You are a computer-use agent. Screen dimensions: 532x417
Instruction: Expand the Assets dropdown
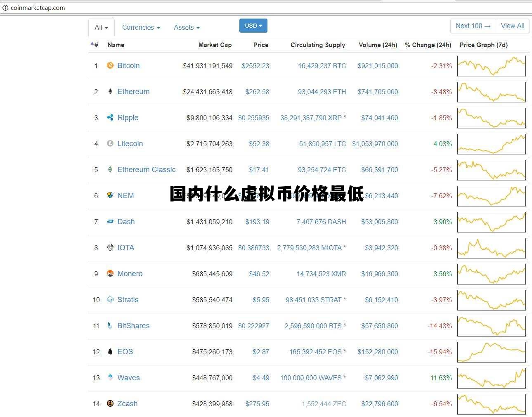[187, 27]
